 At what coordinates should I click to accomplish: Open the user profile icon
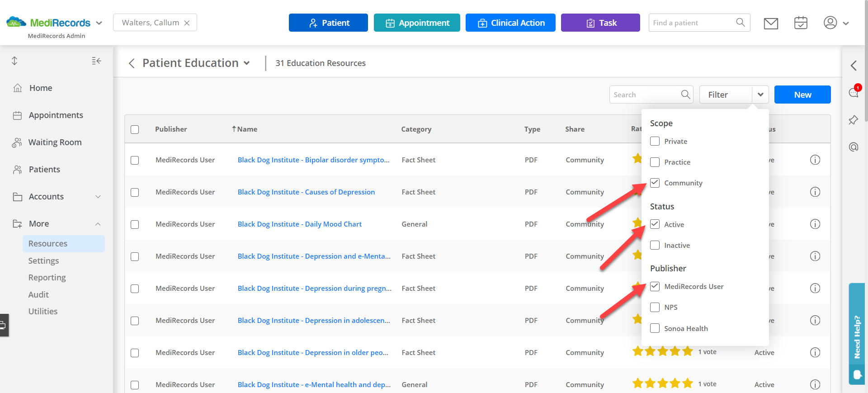[830, 23]
